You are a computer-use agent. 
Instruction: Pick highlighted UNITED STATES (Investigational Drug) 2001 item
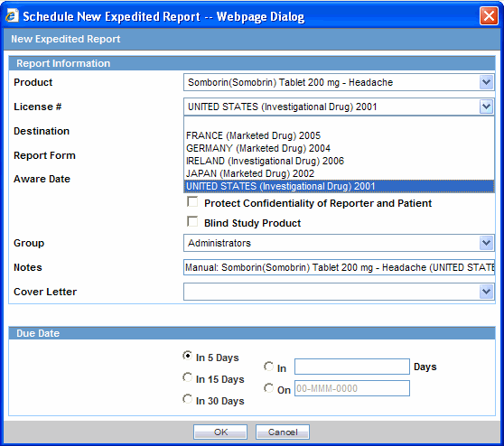[339, 186]
